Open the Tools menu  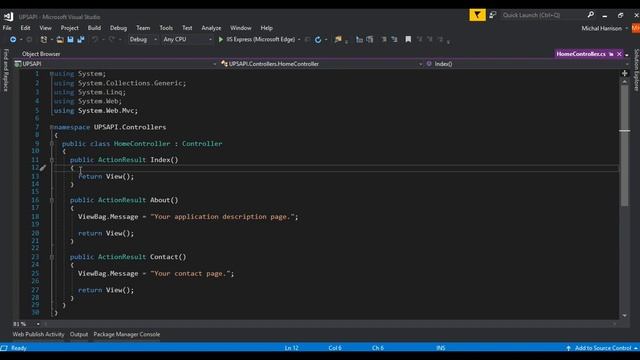(x=166, y=28)
